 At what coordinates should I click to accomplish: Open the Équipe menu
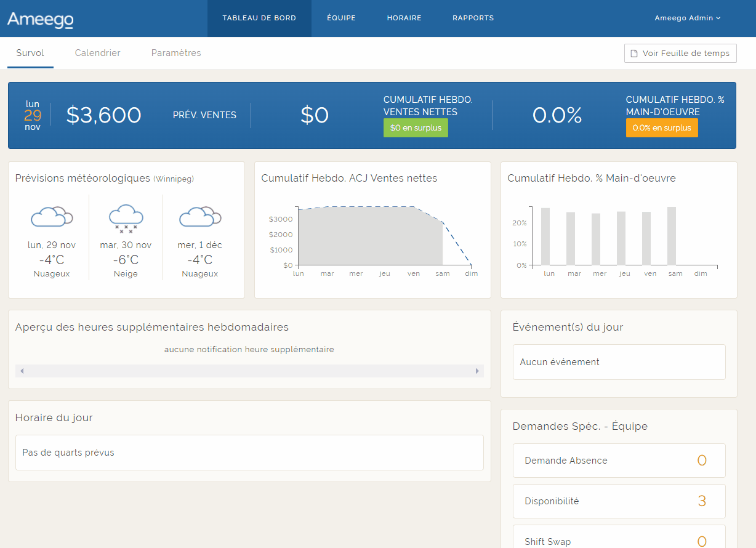point(341,18)
